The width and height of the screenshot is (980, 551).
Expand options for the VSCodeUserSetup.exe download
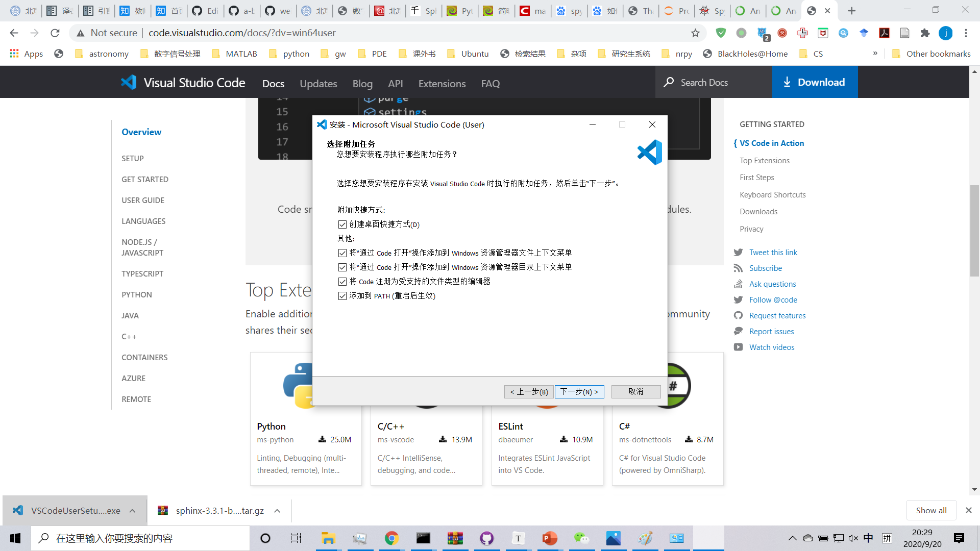(133, 511)
